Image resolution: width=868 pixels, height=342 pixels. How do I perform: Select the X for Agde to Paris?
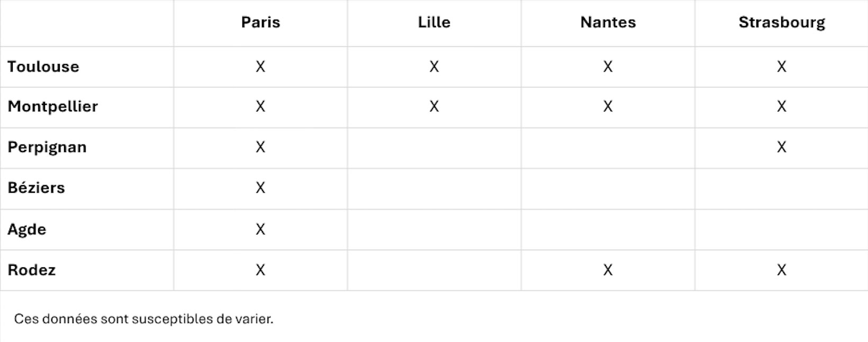[260, 229]
